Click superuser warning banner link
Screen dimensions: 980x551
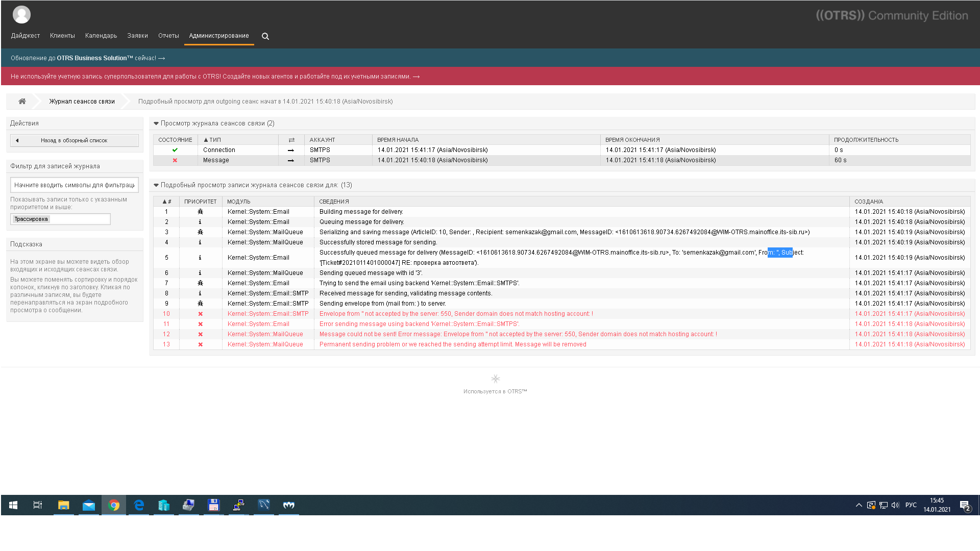coord(215,77)
